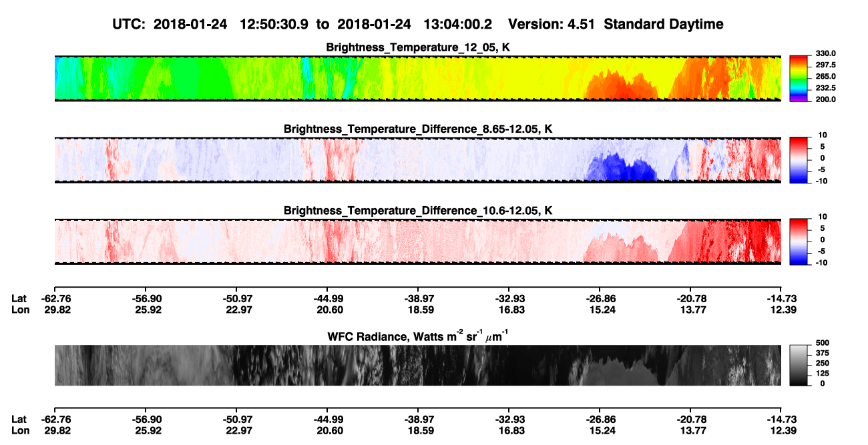Open the 10.6-12.05 difference image strip
The height and width of the screenshot is (445, 868).
point(418,242)
